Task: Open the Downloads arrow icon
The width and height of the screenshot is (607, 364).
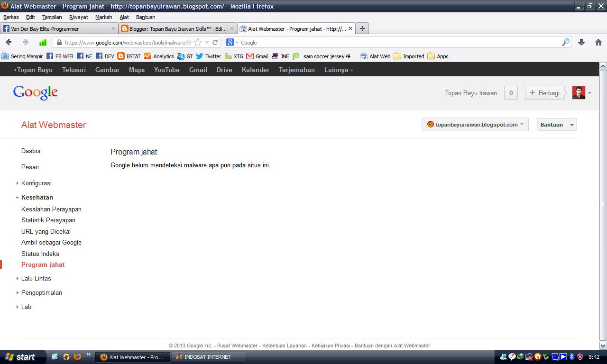Action: tap(581, 42)
